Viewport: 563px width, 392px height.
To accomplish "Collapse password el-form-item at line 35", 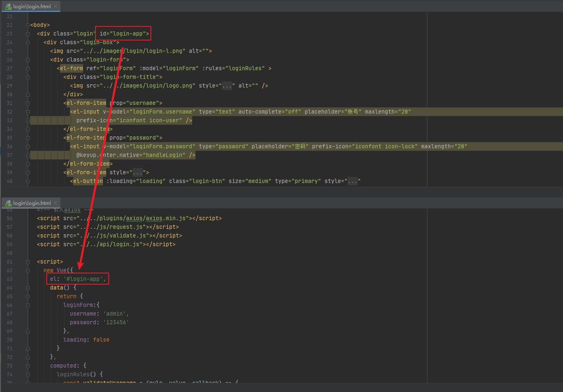I will [28, 138].
